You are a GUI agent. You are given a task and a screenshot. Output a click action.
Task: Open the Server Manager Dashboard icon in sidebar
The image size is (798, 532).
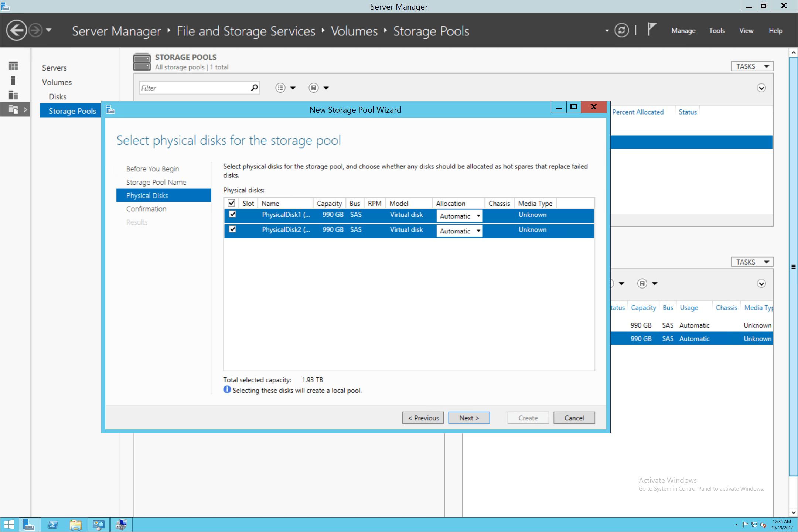point(13,65)
